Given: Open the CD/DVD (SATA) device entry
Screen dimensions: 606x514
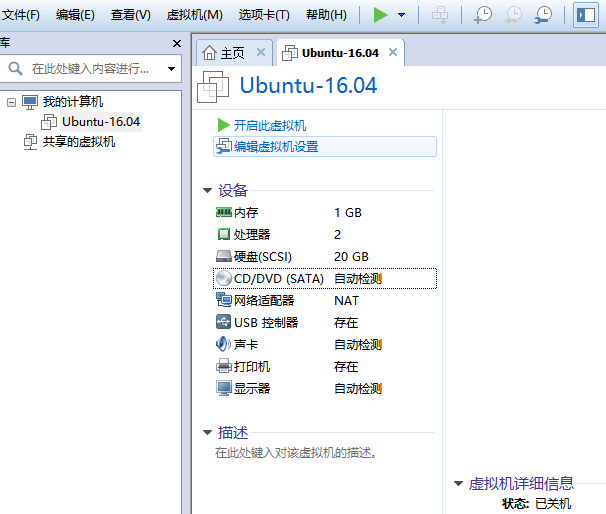Looking at the screenshot, I should pos(325,279).
